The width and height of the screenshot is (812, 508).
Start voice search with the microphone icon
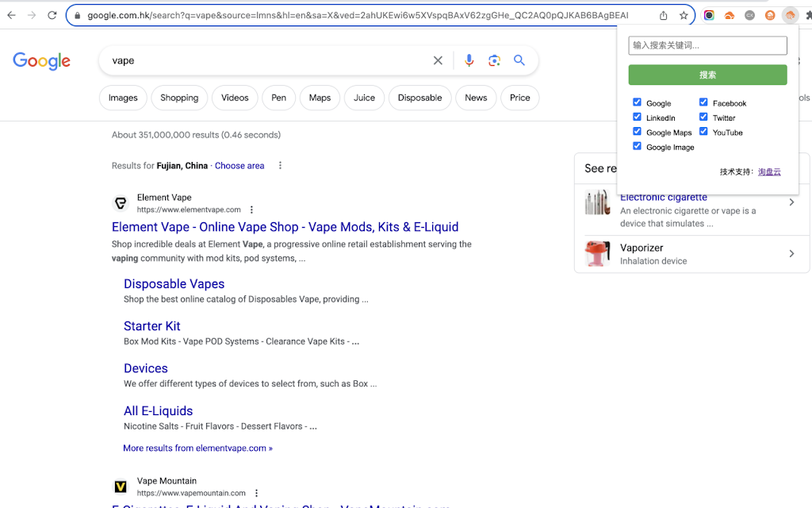coord(469,60)
